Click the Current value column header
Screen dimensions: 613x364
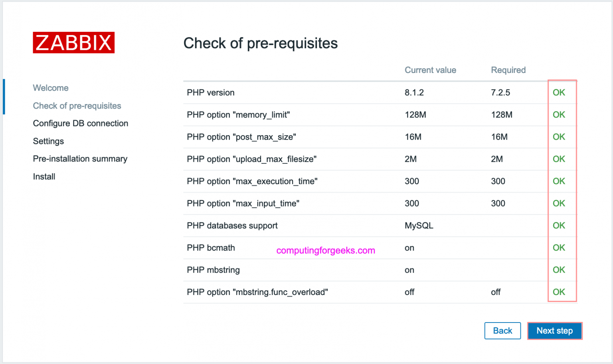(430, 70)
